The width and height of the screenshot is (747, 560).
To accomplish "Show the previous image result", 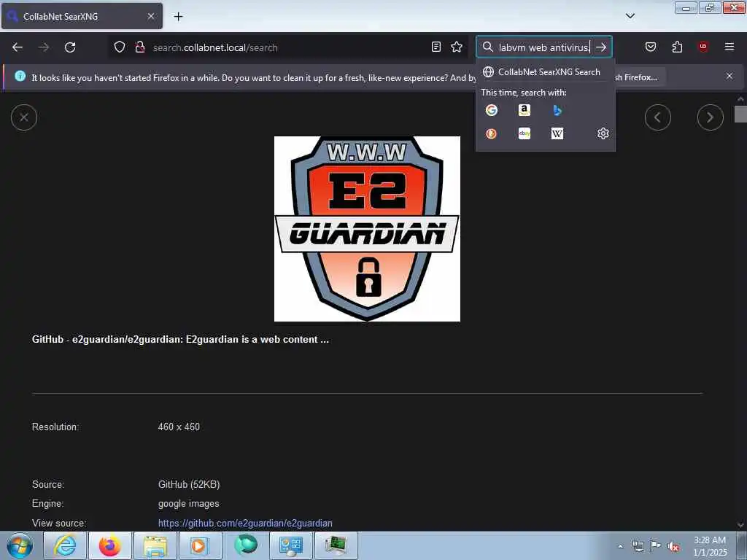I will pyautogui.click(x=658, y=117).
